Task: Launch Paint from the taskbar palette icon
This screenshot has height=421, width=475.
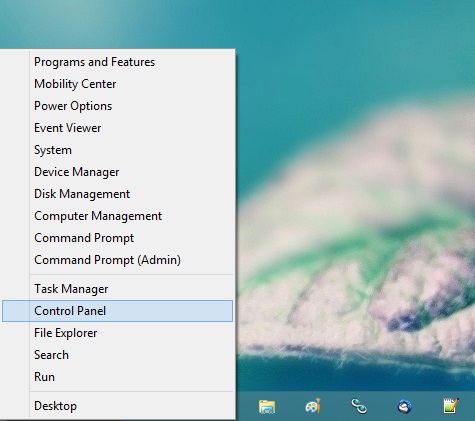Action: 313,406
